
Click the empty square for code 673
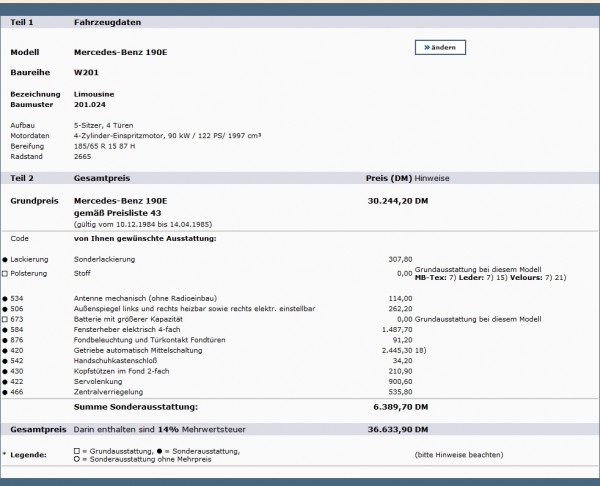(x=5, y=320)
